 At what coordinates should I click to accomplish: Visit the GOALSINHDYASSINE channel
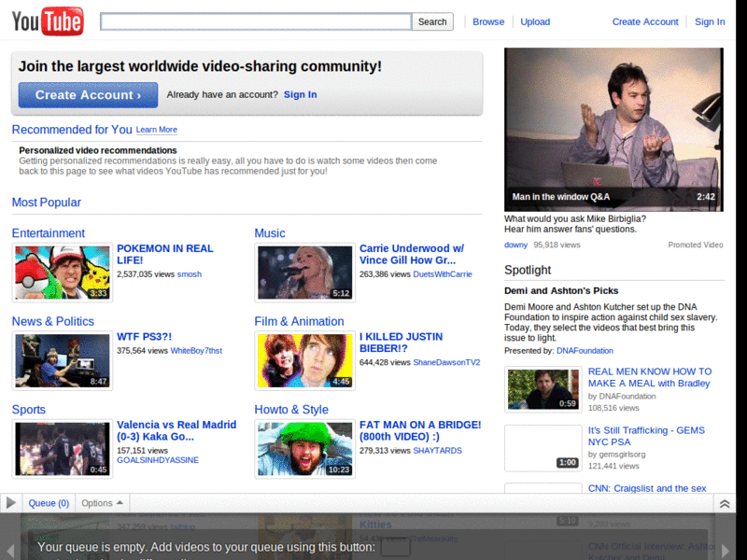click(158, 460)
